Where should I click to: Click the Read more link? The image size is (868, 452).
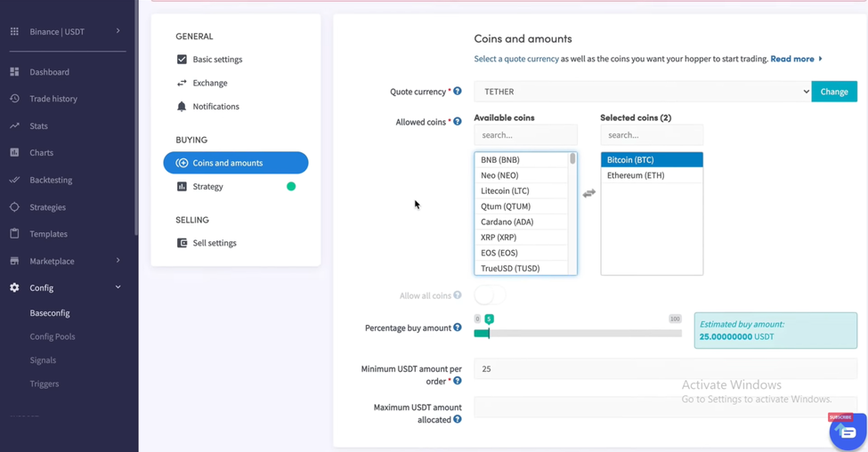click(792, 59)
